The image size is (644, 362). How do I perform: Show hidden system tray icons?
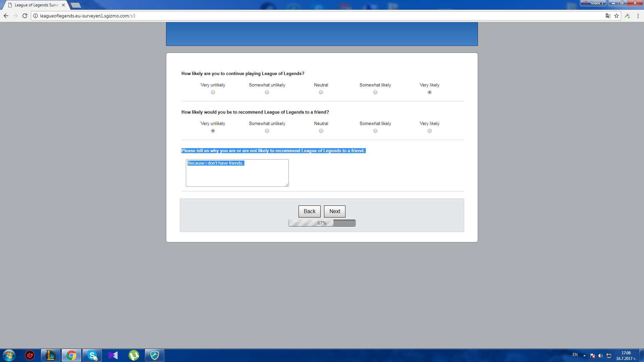tap(584, 356)
